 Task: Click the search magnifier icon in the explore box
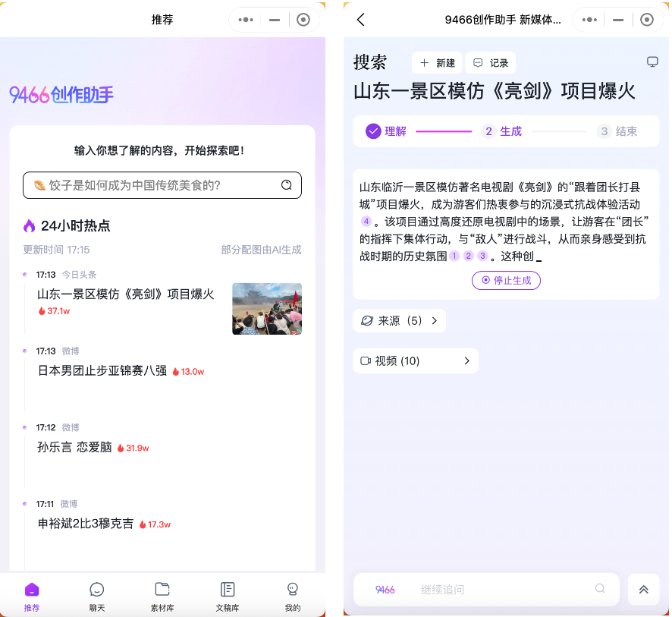point(286,185)
